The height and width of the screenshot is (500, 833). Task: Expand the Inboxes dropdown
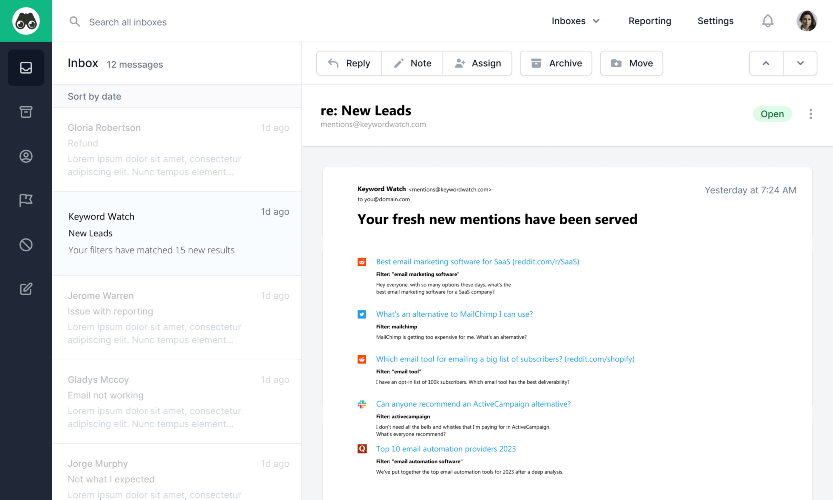(575, 21)
